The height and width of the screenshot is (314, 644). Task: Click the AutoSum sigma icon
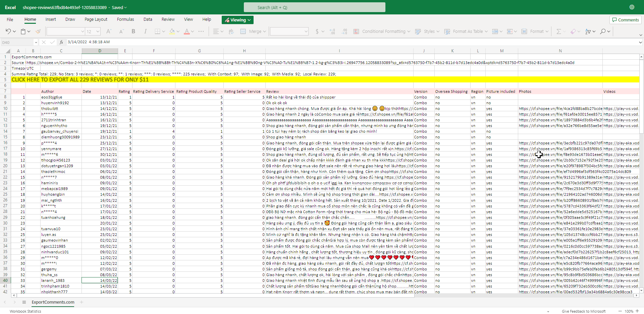point(559,31)
